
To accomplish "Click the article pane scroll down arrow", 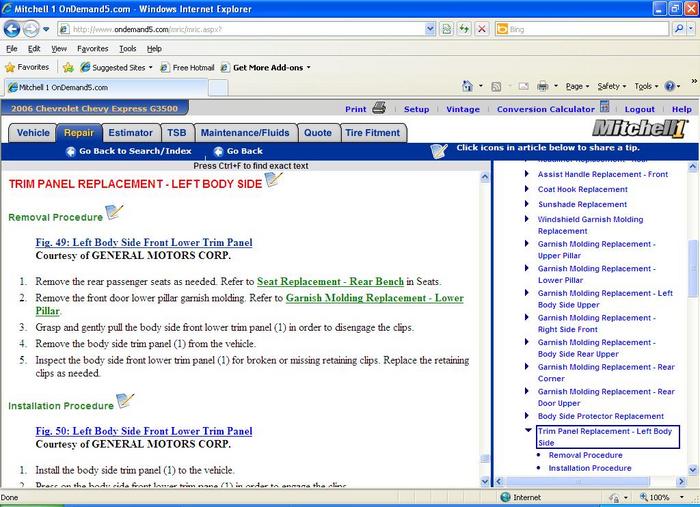I will pyautogui.click(x=485, y=481).
